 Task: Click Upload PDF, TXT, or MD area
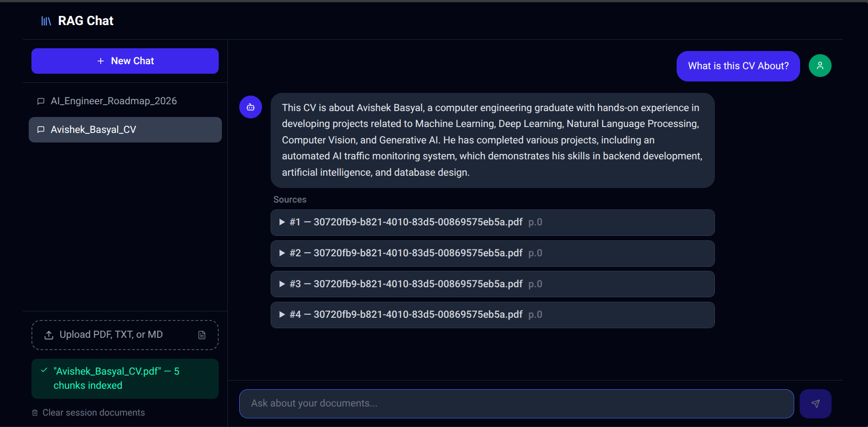point(125,335)
